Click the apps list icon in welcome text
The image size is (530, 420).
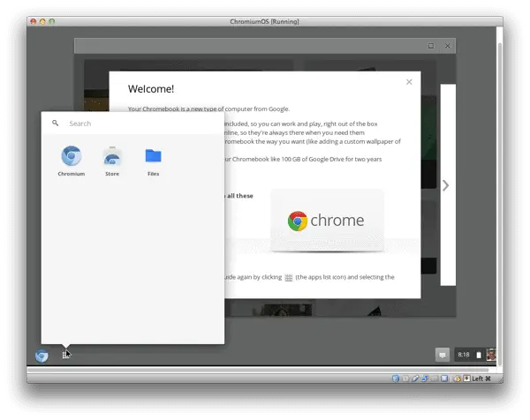point(288,278)
